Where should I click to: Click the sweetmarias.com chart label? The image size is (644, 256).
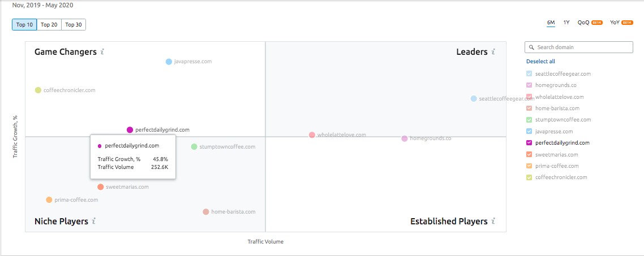coord(127,187)
